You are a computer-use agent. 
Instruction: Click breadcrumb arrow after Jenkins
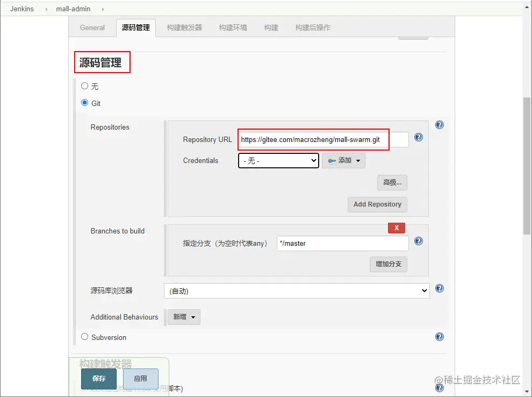pos(46,9)
